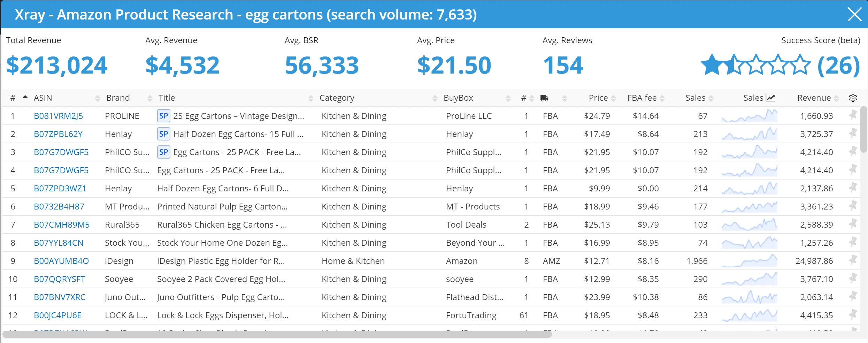The image size is (868, 343).
Task: Sort by the truck fulfillment icon column
Action: (544, 98)
